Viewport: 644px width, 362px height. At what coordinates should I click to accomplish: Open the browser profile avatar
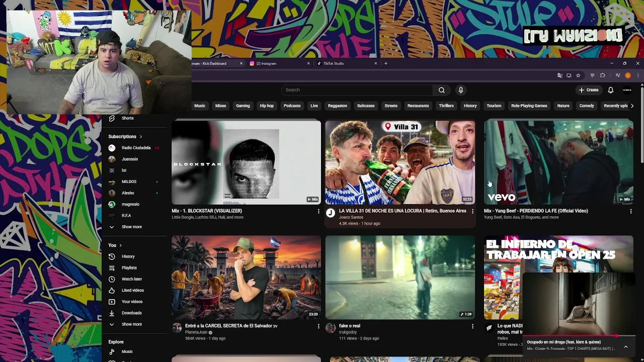[627, 75]
